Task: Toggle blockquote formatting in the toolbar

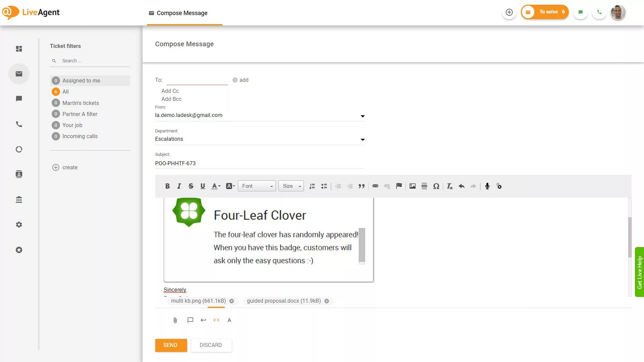Action: pos(362,186)
